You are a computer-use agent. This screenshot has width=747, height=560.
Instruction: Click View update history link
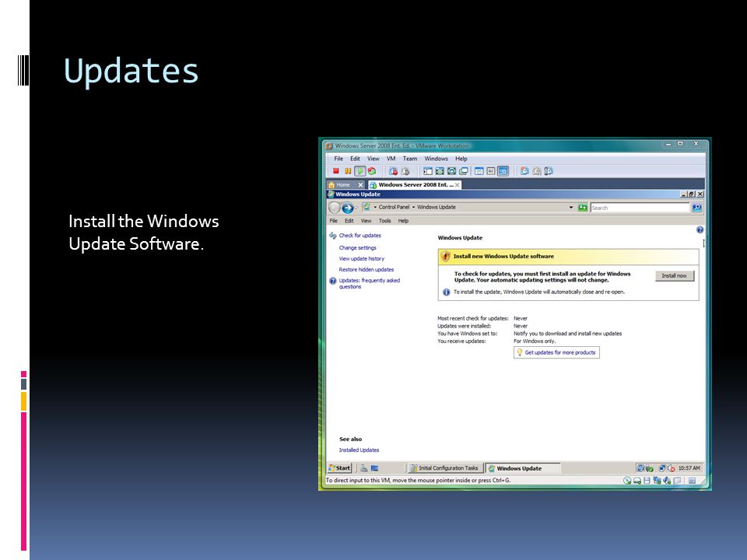click(x=361, y=258)
